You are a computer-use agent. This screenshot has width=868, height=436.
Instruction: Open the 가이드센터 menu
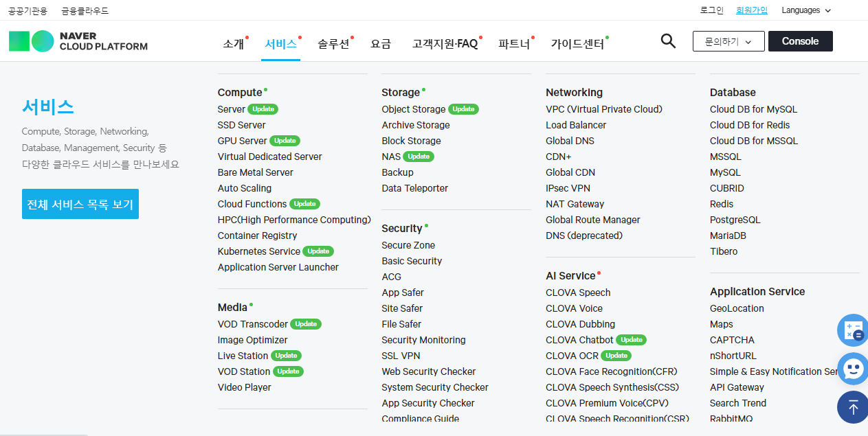coord(577,44)
